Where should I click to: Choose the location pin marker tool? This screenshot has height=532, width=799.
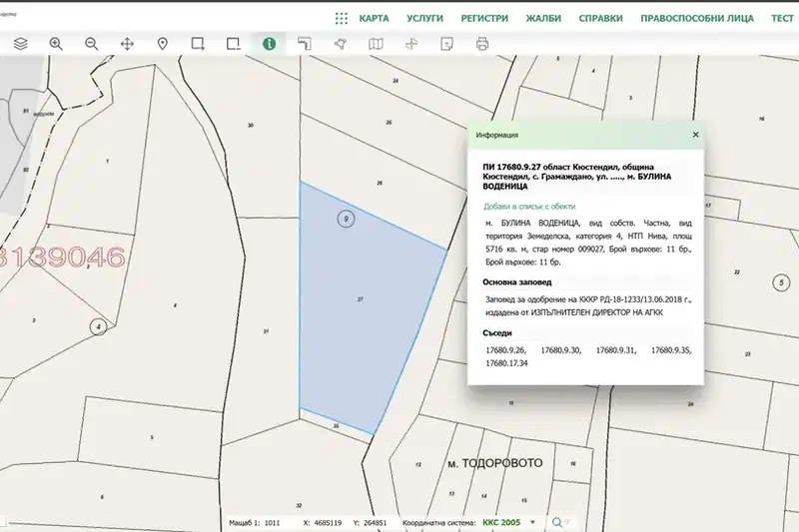point(163,44)
